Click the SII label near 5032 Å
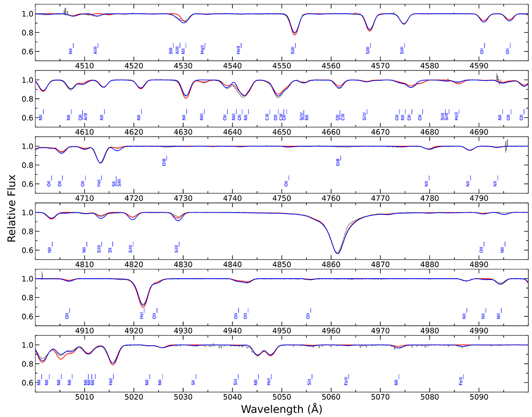Image resolution: width=532 pixels, height=417 pixels. pyautogui.click(x=193, y=381)
